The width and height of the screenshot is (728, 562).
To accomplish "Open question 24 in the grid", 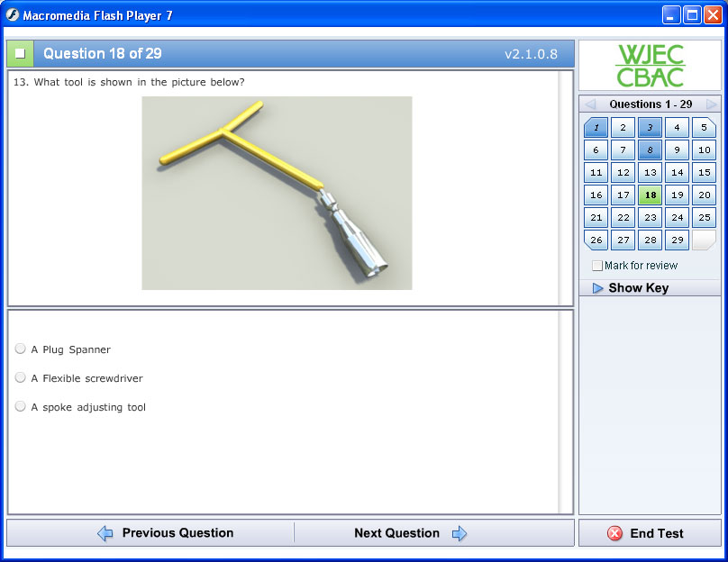I will tap(677, 218).
